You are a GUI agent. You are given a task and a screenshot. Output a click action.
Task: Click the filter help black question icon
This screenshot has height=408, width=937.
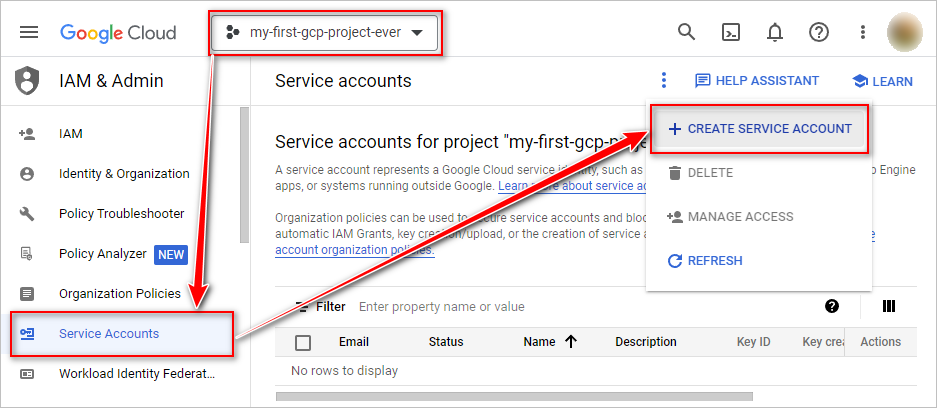pos(832,306)
